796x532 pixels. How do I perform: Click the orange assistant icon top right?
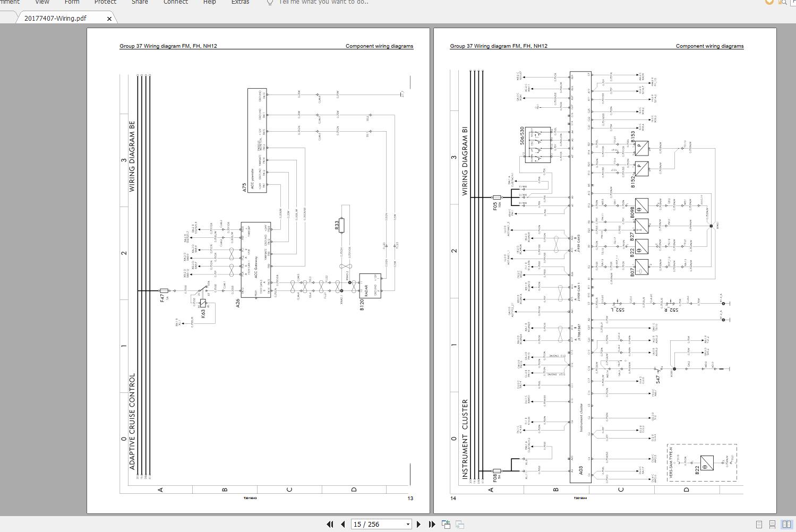coord(769,2)
